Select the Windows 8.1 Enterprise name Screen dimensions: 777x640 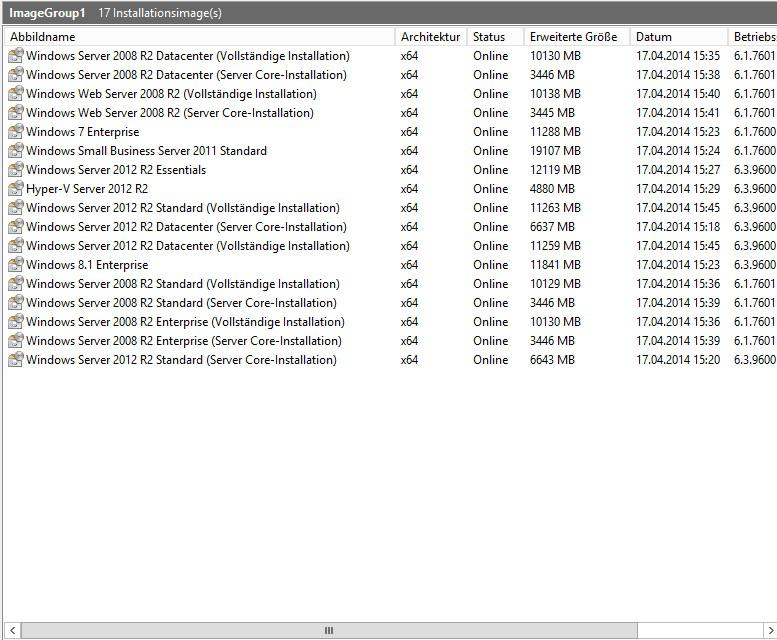point(87,265)
